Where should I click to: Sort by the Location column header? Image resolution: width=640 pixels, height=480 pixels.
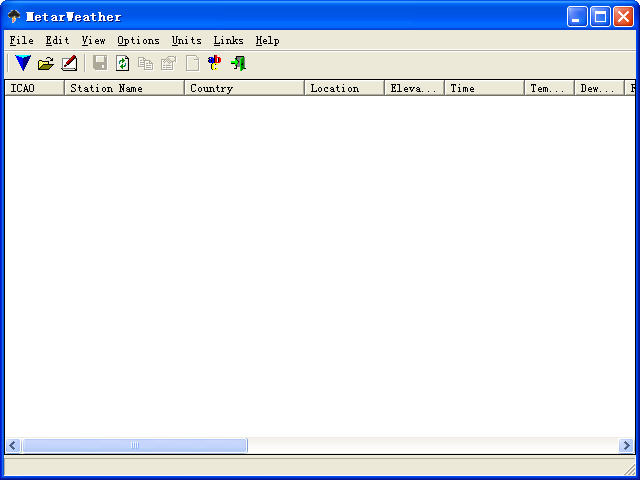344,88
